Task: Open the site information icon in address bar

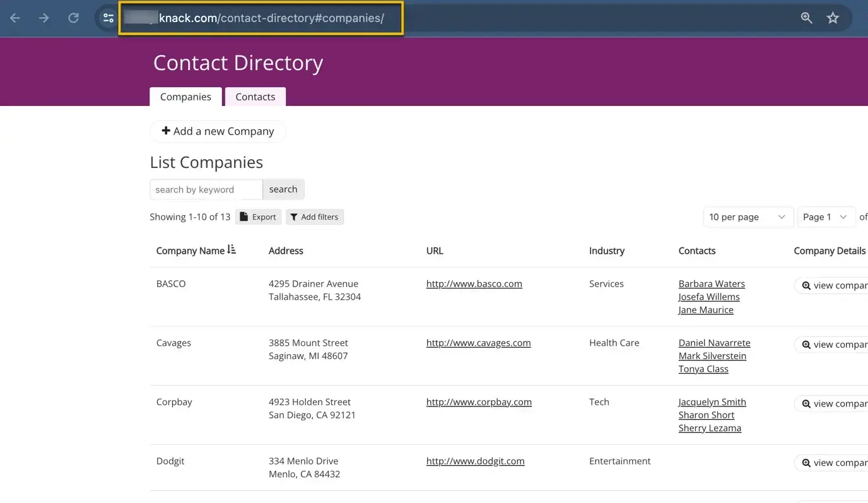Action: 108,18
